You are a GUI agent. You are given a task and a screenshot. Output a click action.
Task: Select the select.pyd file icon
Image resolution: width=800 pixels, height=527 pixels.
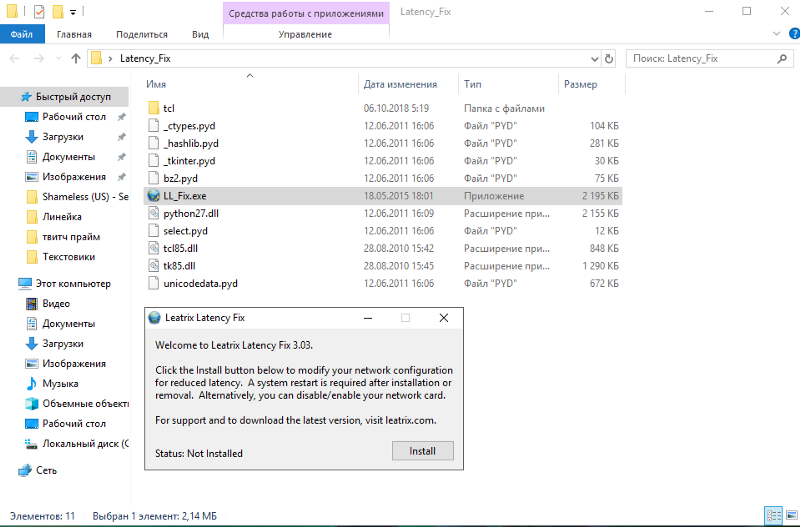tap(154, 231)
